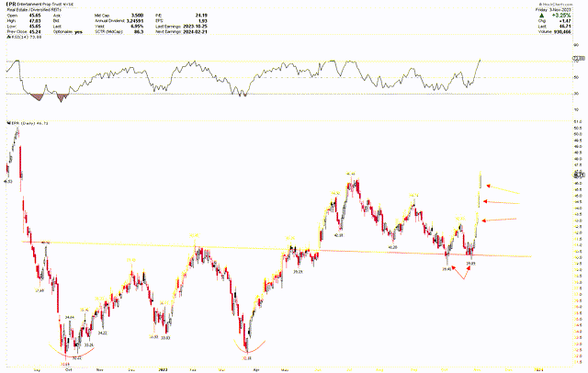Select the P/E value 24.19
This screenshot has width=588, height=373.
201,16
